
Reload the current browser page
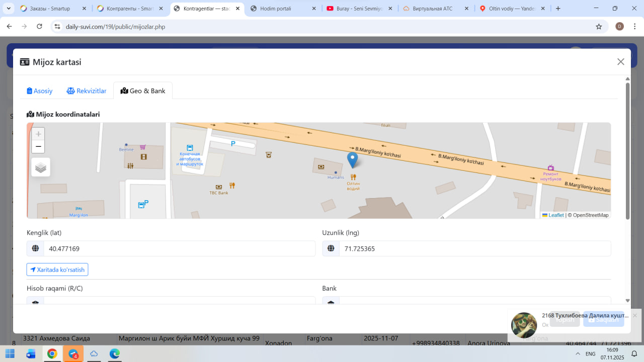pos(40,27)
